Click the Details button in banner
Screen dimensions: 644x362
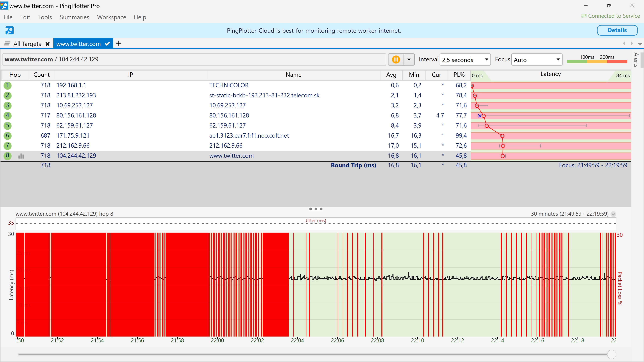coord(617,30)
